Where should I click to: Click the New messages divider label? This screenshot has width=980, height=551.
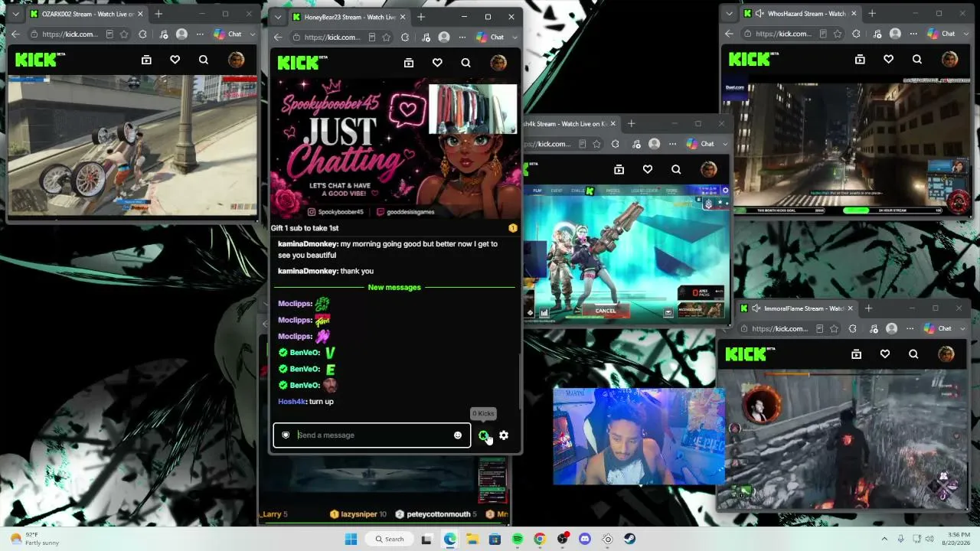tap(394, 287)
